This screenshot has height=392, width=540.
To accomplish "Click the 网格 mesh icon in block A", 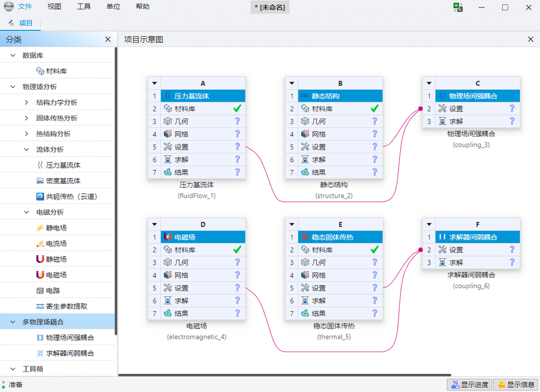I will coord(167,134).
